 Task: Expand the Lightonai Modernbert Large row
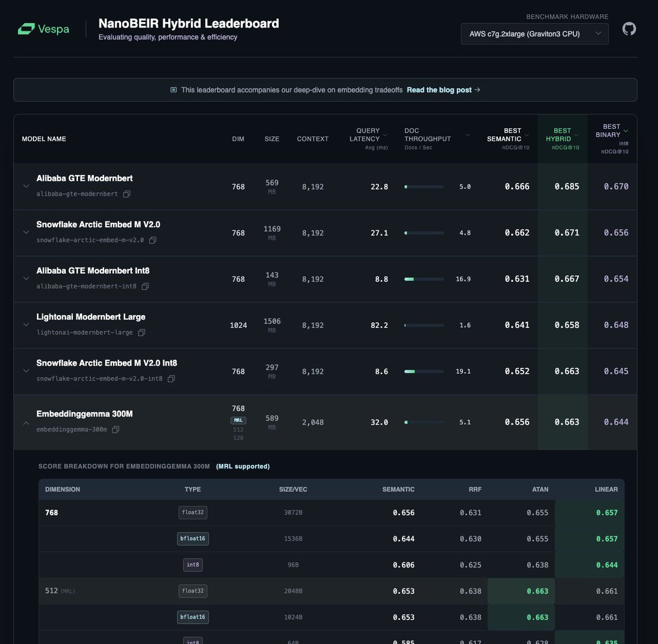[x=26, y=324]
